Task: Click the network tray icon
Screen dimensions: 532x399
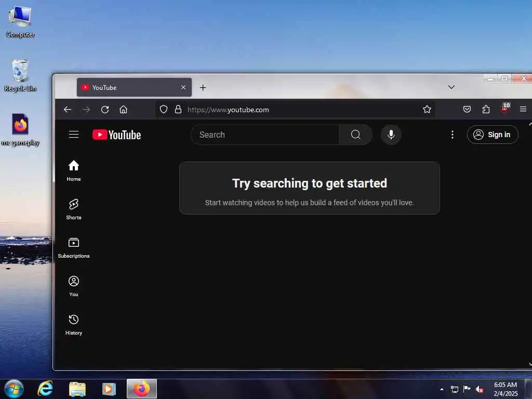Action: coord(454,389)
